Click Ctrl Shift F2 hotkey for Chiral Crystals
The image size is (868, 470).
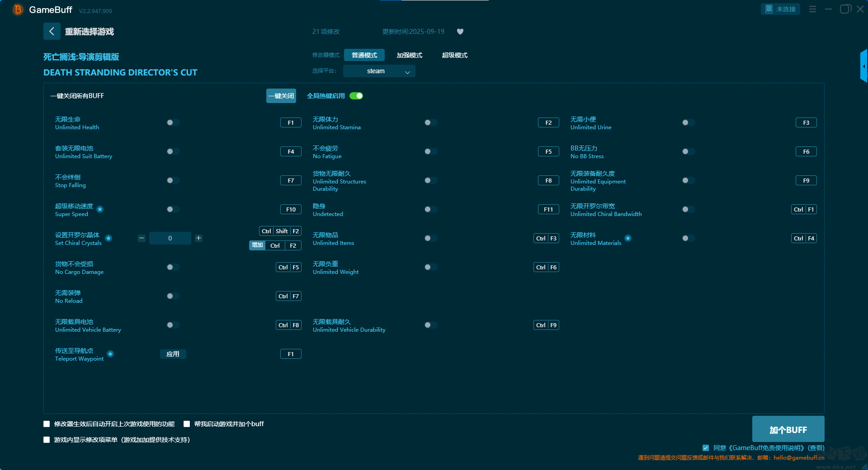[x=280, y=231]
